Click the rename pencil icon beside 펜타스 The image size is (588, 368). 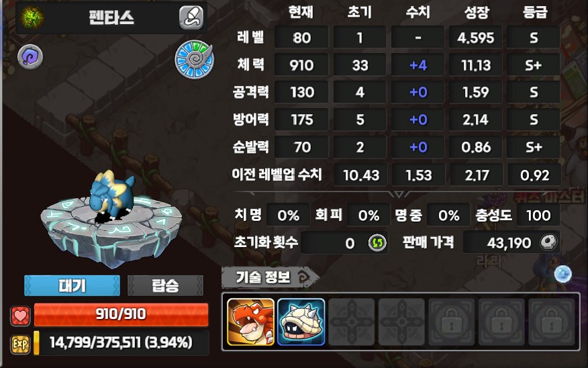[x=191, y=17]
